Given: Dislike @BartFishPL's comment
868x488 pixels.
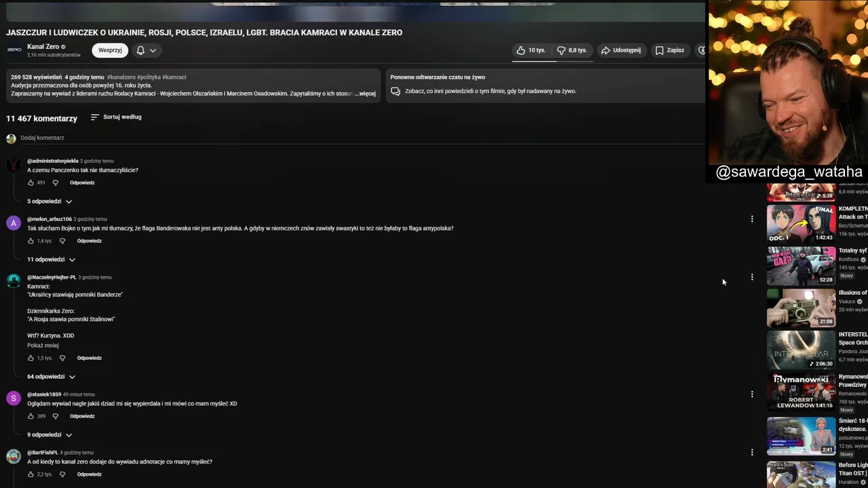Looking at the screenshot, I should click(x=62, y=475).
